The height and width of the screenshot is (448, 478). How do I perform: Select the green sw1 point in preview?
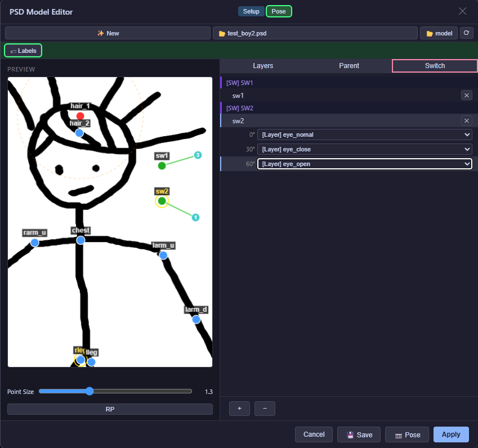(x=162, y=166)
